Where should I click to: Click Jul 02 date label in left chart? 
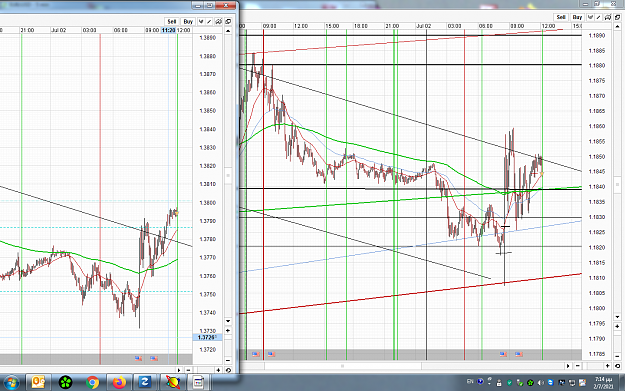pyautogui.click(x=58, y=30)
